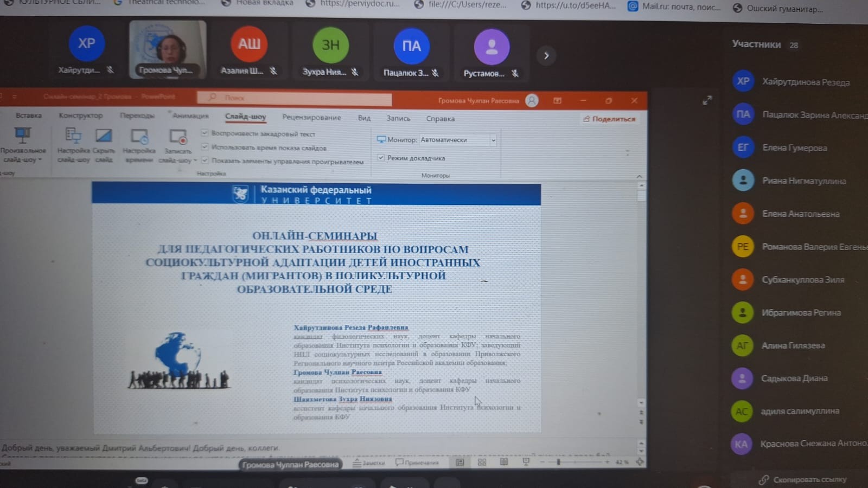The width and height of the screenshot is (868, 488).
Task: Switch to Slide Sorter view in status bar
Action: point(482,462)
